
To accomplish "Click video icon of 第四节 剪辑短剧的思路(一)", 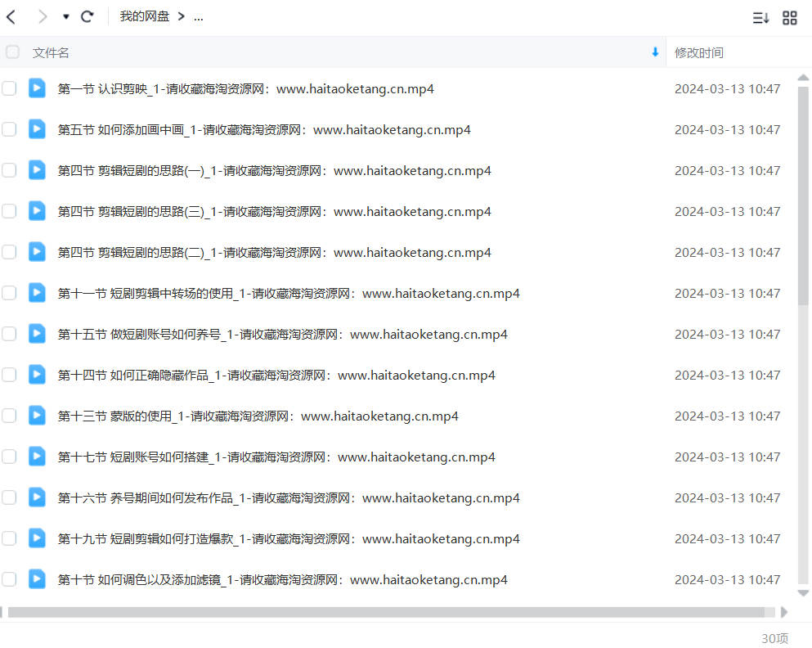I will [x=37, y=170].
